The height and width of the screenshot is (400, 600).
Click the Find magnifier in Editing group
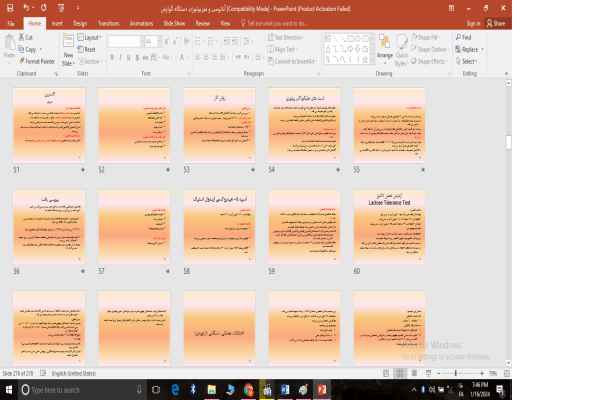coord(465,37)
